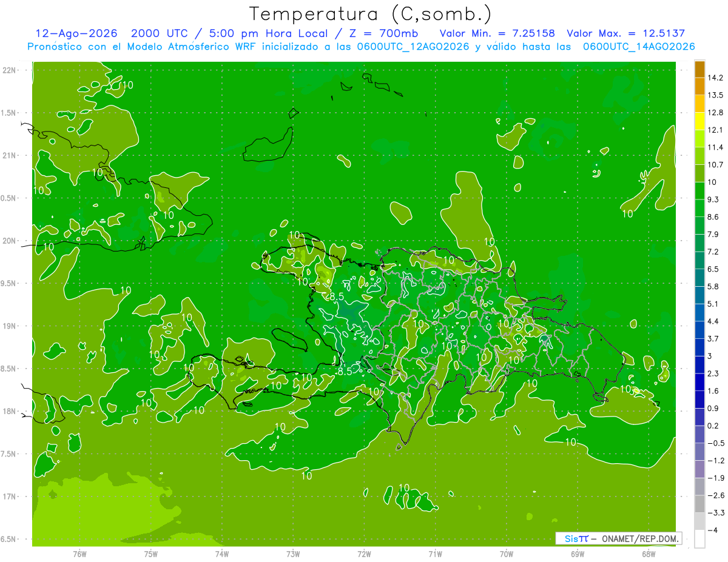Click the "74W" longitude axis label

coord(221,554)
